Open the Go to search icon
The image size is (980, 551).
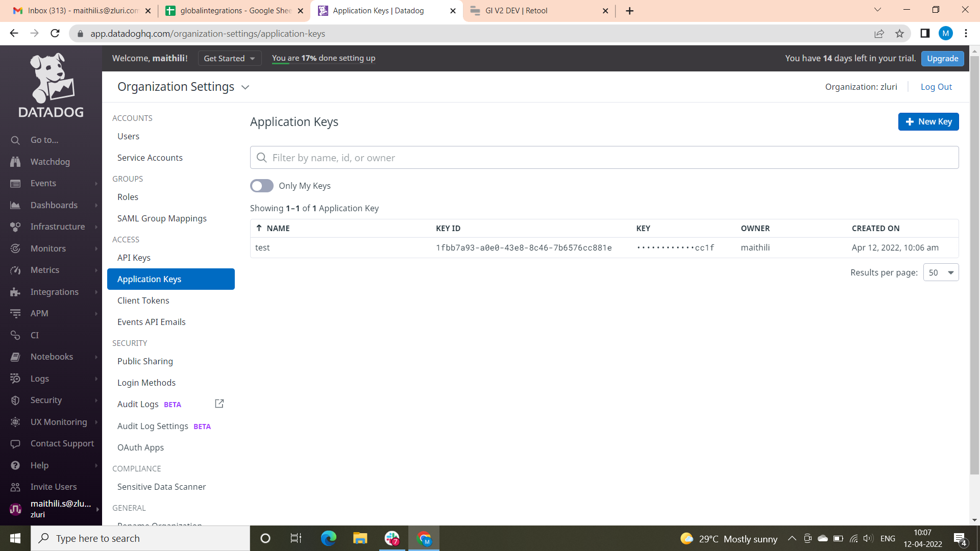click(x=15, y=140)
